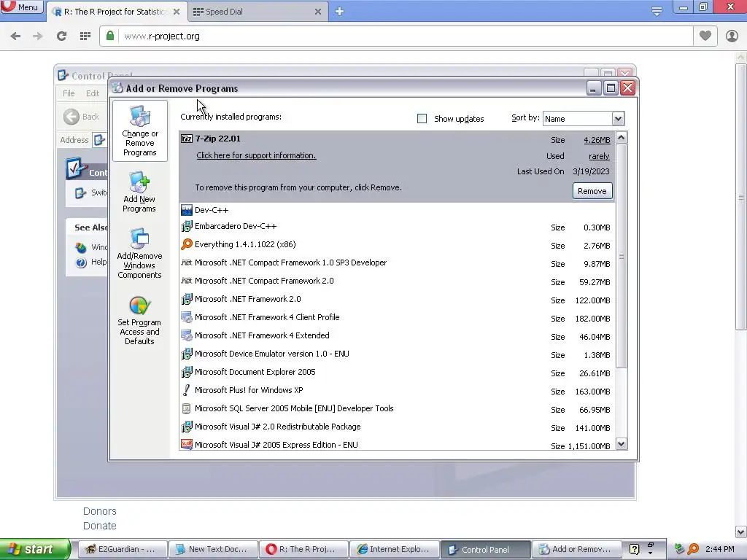The image size is (747, 560).
Task: Open a new browser tab
Action: 339,12
